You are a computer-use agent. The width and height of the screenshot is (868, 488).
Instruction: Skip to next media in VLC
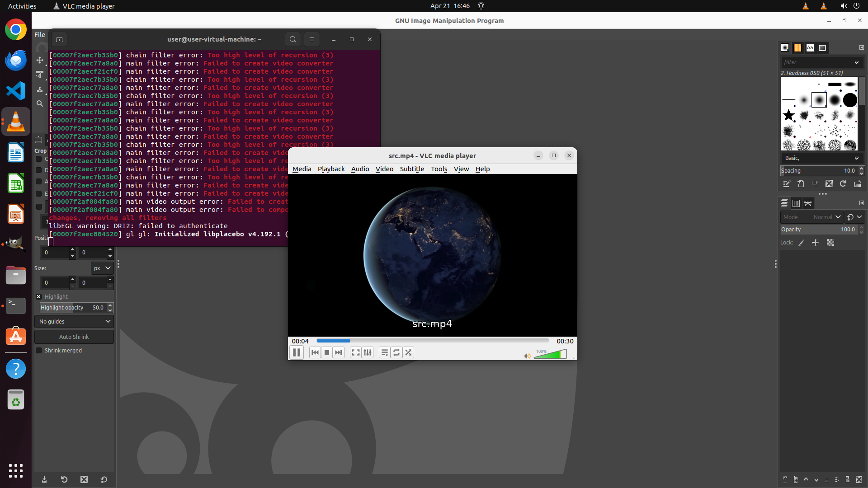coord(339,352)
